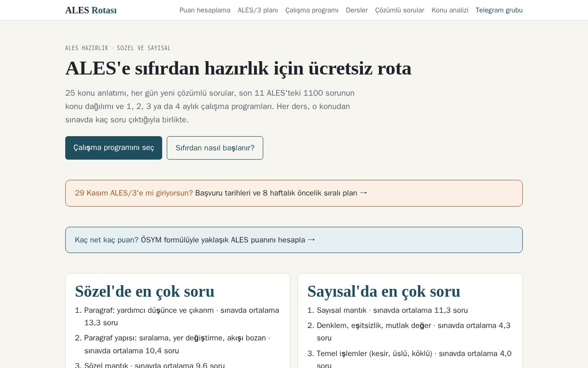Open the ALES Rotası home logo
The image size is (588, 368).
point(91,10)
